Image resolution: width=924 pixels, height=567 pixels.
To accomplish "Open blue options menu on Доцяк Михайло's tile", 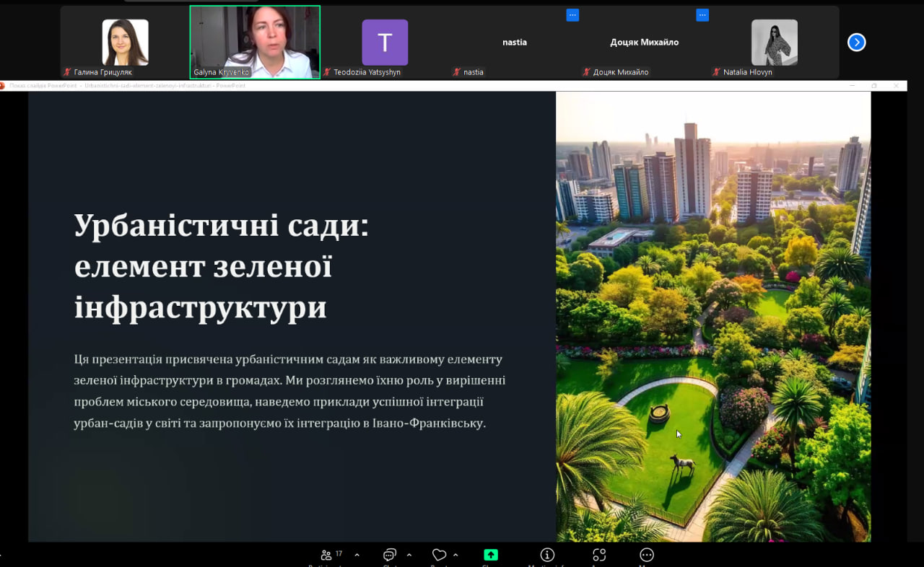I will (702, 14).
